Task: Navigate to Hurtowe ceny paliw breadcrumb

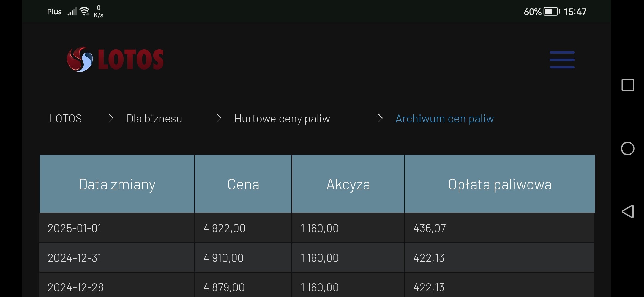Action: coord(282,119)
